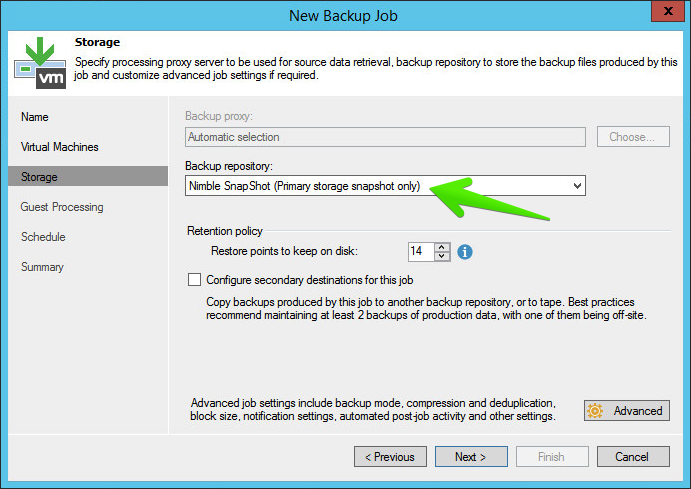This screenshot has width=691, height=489.
Task: Go to the Virtual Machines step
Action: tap(59, 147)
